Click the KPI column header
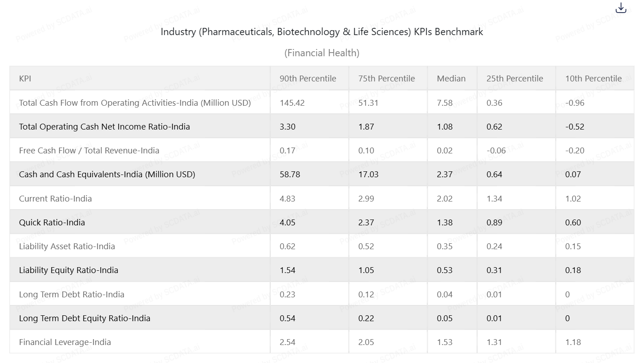The image size is (644, 363). click(25, 78)
